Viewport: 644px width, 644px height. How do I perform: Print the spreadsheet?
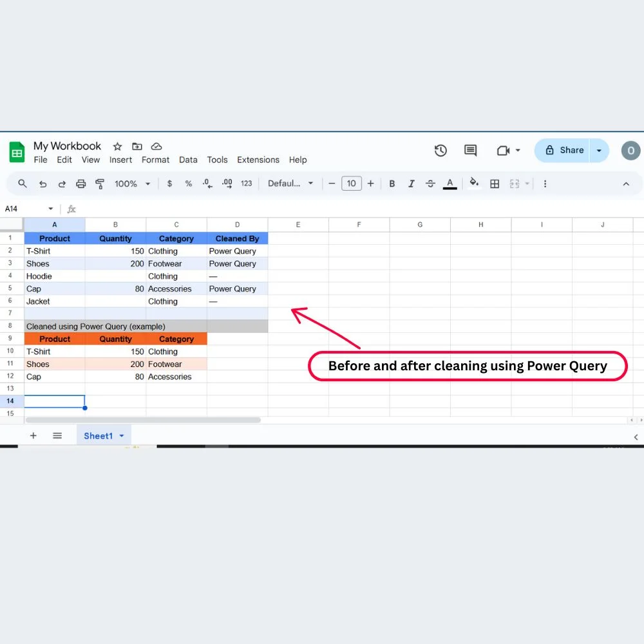click(81, 184)
